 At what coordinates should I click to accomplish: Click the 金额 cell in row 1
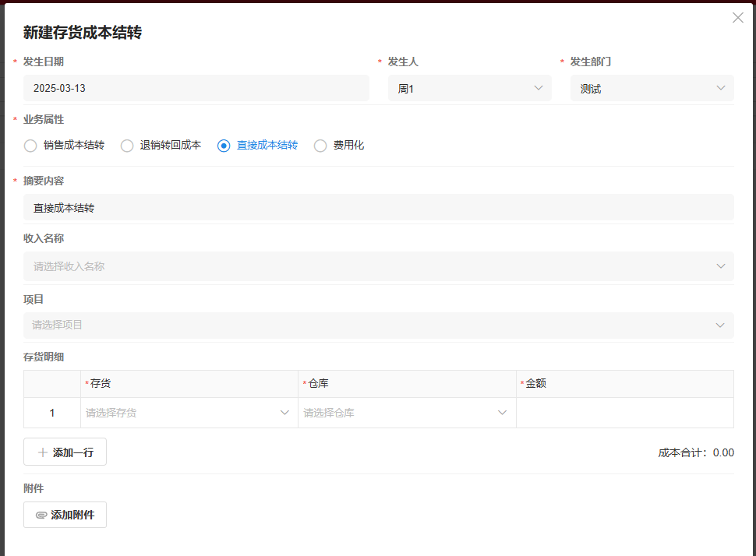click(624, 413)
